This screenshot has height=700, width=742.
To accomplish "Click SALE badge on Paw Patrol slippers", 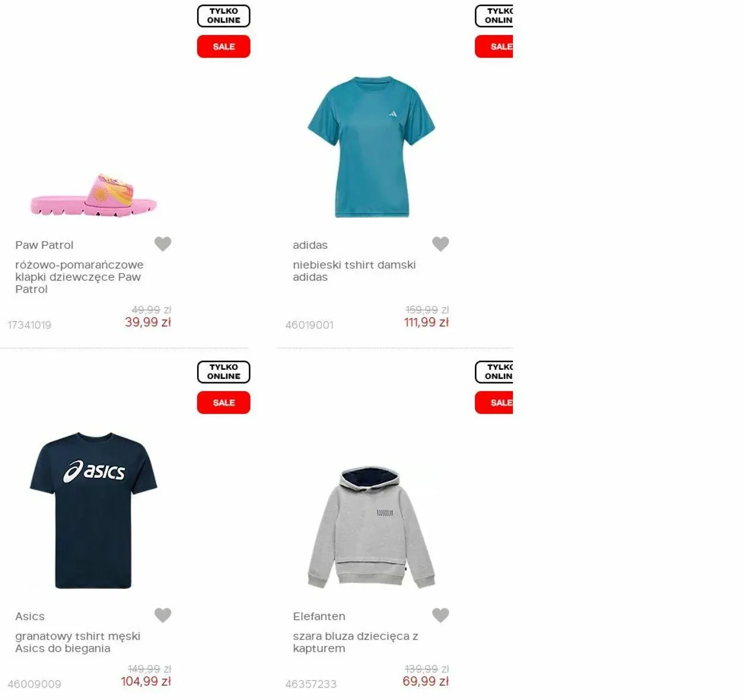I will click(x=224, y=46).
